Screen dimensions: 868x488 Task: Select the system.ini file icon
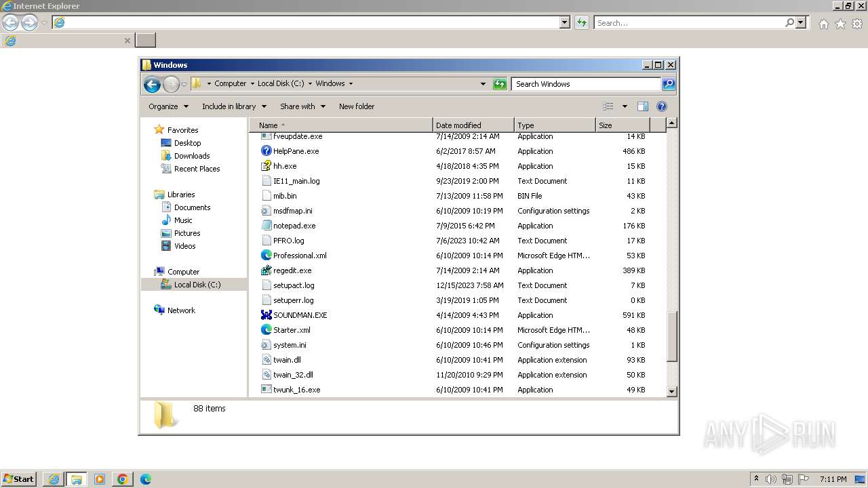pos(267,345)
